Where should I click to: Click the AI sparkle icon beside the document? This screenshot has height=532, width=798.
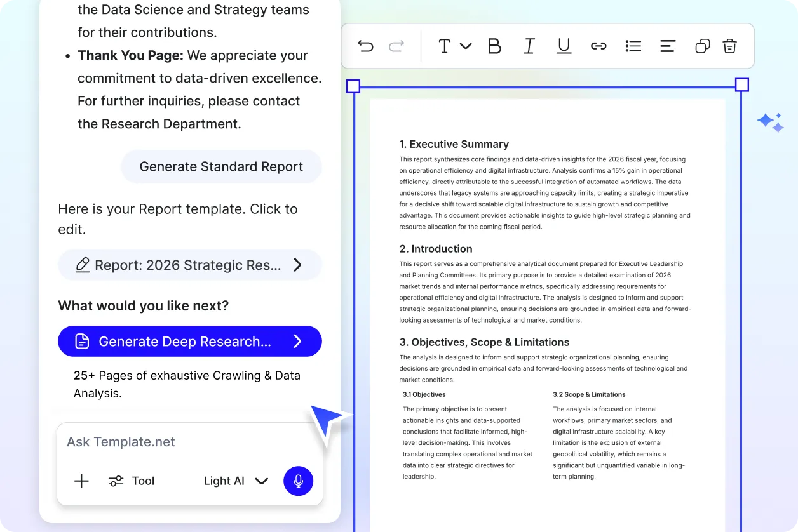[x=770, y=122]
